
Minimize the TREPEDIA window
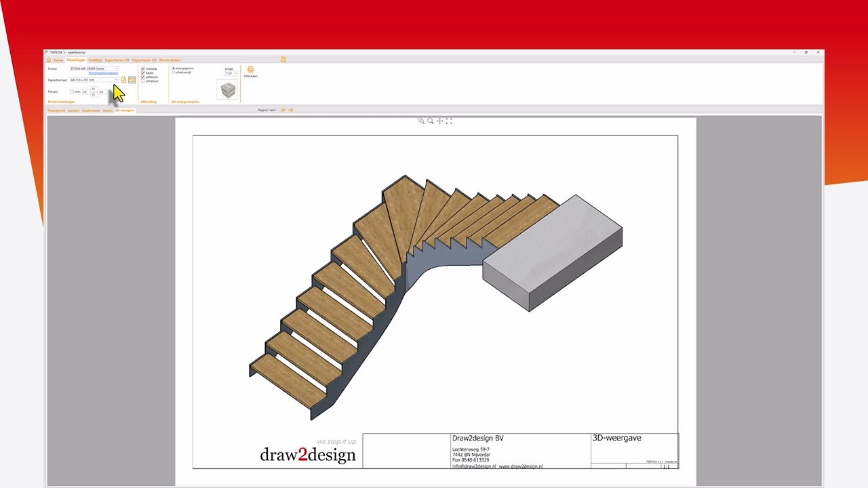[x=793, y=52]
